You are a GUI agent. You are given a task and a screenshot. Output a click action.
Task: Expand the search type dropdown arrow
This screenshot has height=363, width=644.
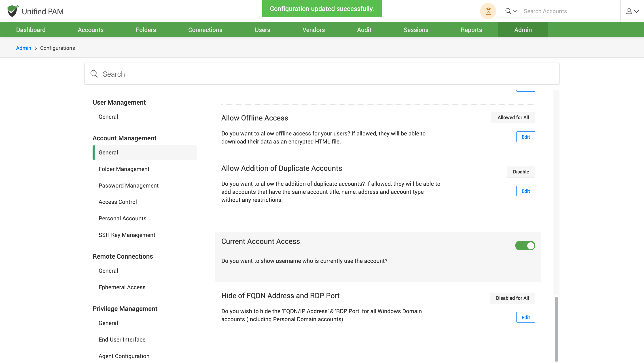coord(515,11)
